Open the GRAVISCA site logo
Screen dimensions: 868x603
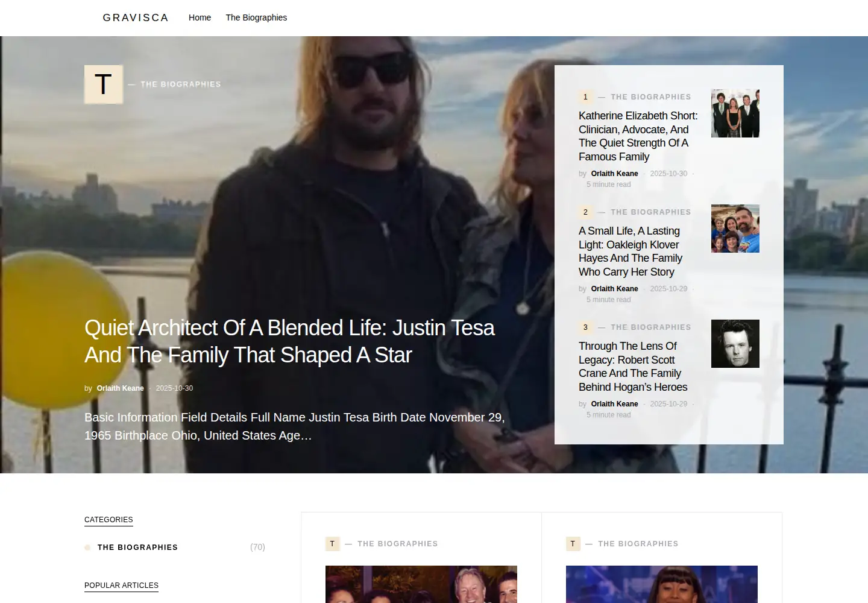coord(136,17)
